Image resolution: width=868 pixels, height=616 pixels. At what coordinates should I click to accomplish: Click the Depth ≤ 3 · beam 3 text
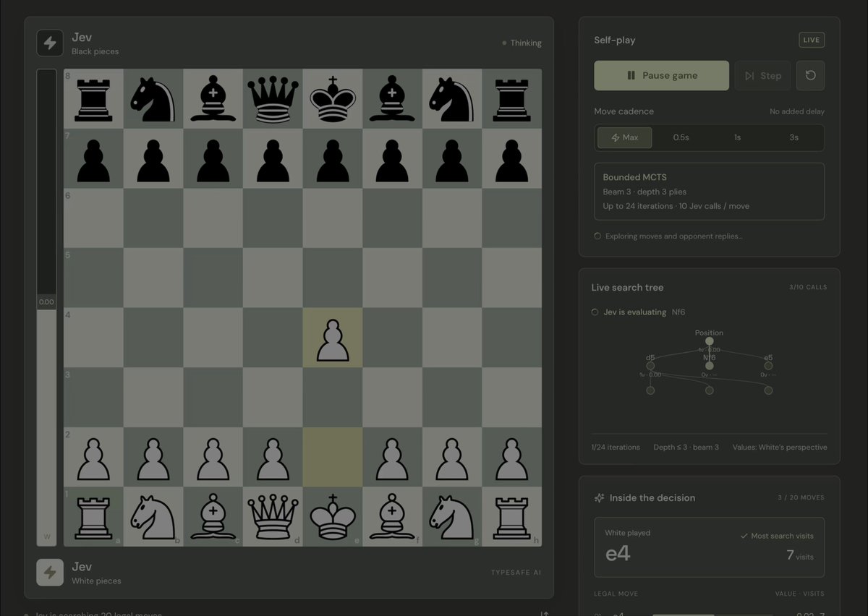[x=686, y=447]
